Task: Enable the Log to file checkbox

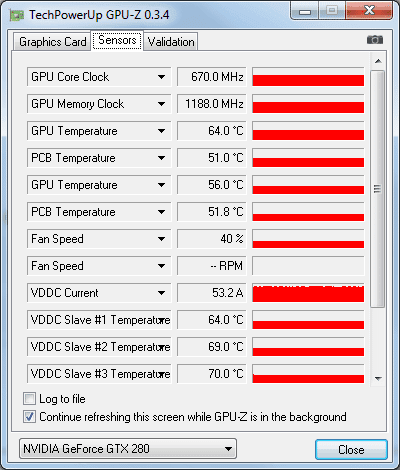Action: tap(29, 398)
